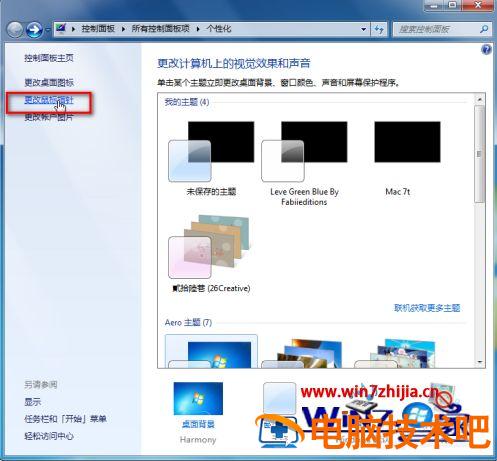Image resolution: width=497 pixels, height=461 pixels.
Task: Expand arrow after 控制面板 breadcrumb
Action: tap(124, 29)
